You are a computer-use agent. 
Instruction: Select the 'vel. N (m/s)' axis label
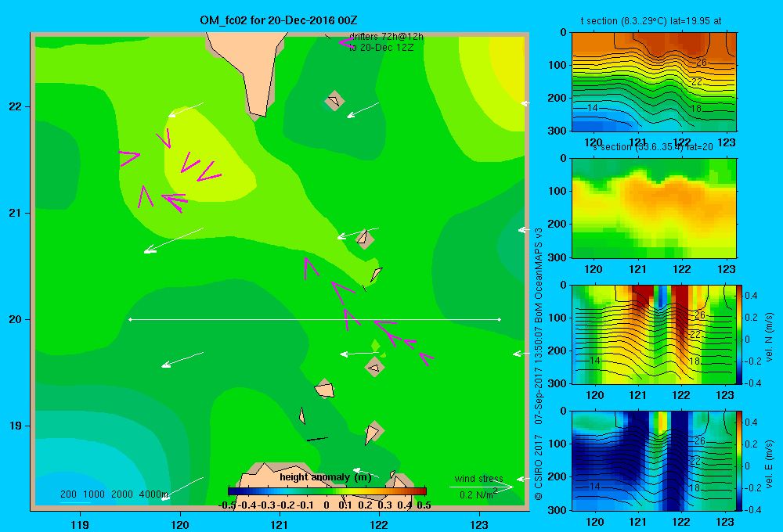769,337
